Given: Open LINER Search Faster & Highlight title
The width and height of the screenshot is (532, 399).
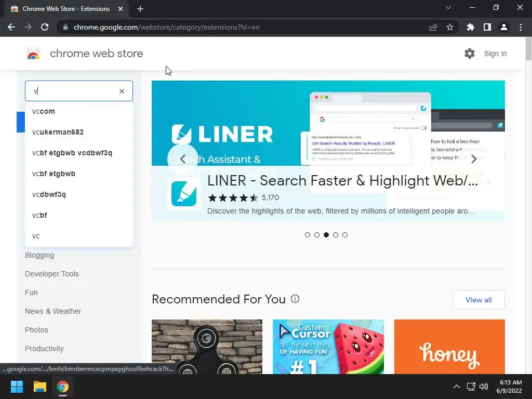Looking at the screenshot, I should click(x=343, y=180).
